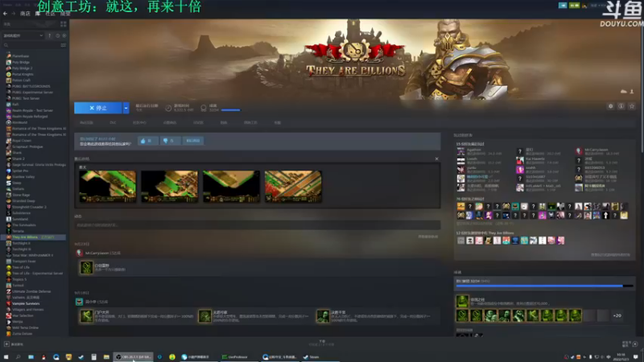Open the dropdown arrow beside Stop button
Viewport: 644px width, 362px height.
coord(126,108)
